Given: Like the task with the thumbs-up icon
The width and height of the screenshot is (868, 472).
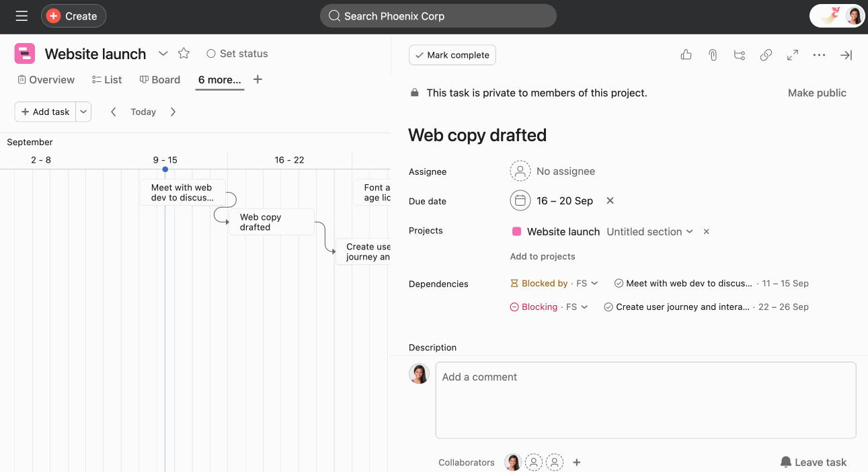Looking at the screenshot, I should point(686,54).
